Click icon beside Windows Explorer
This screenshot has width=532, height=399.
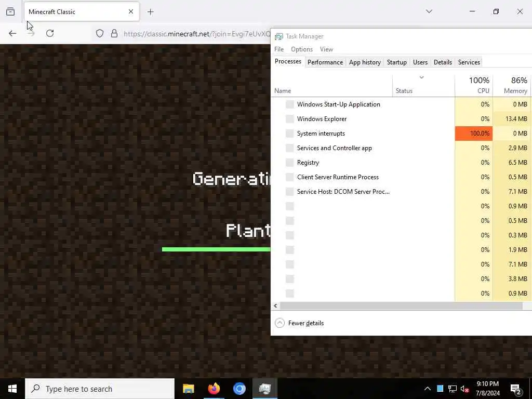[x=290, y=119]
